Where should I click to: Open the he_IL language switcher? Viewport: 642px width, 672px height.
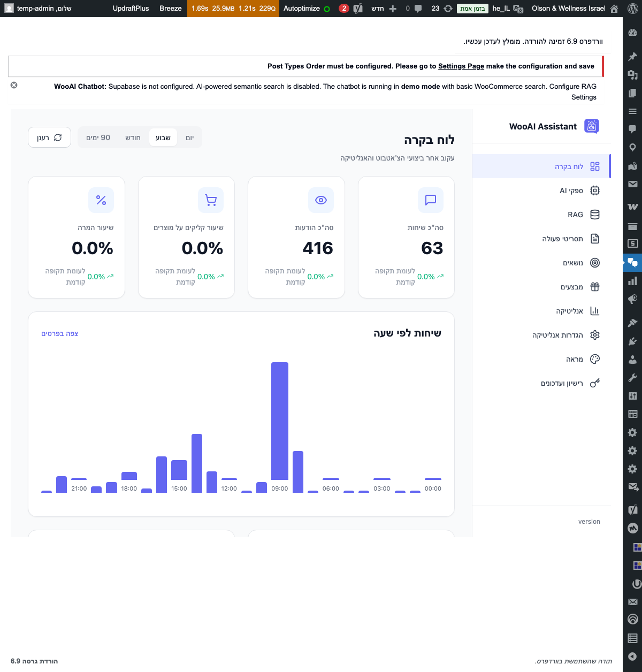pyautogui.click(x=507, y=9)
